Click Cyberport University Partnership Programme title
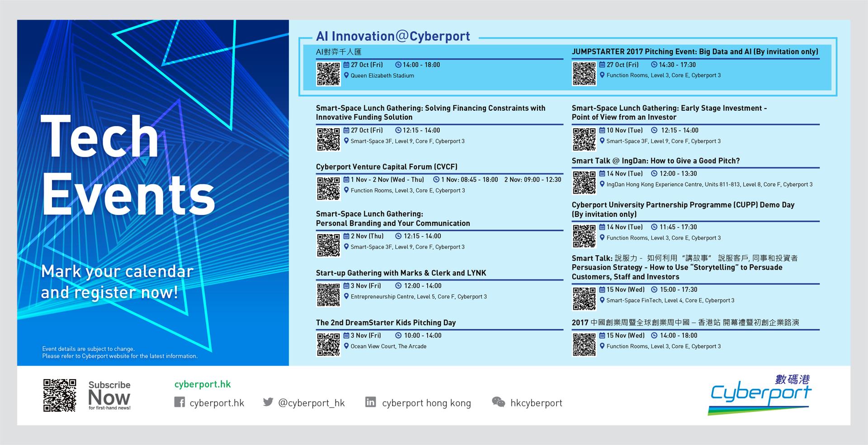Image resolution: width=868 pixels, height=445 pixels. (x=683, y=209)
